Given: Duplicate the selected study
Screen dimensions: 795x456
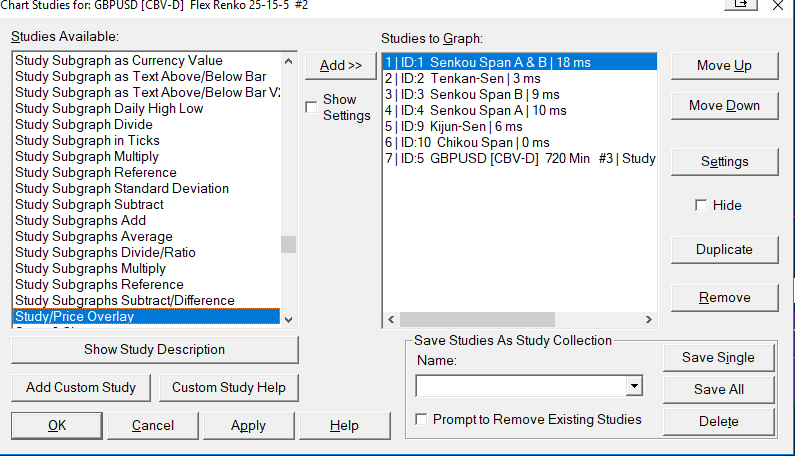Looking at the screenshot, I should (725, 250).
